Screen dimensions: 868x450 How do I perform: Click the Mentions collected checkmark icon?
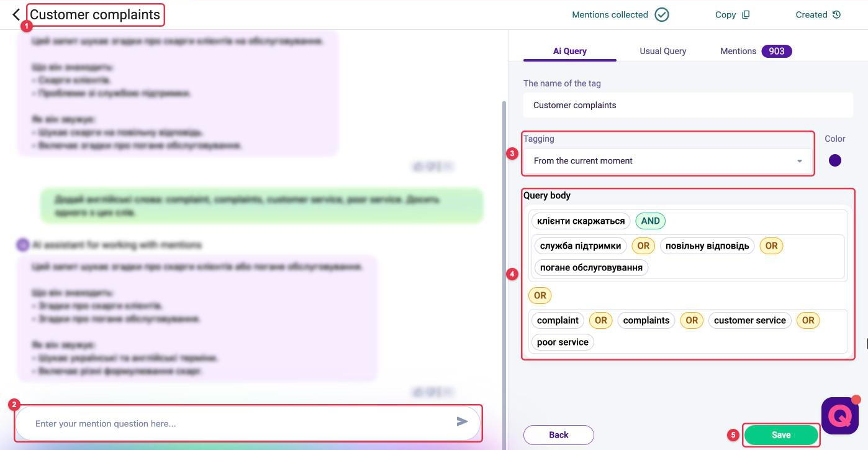662,15
